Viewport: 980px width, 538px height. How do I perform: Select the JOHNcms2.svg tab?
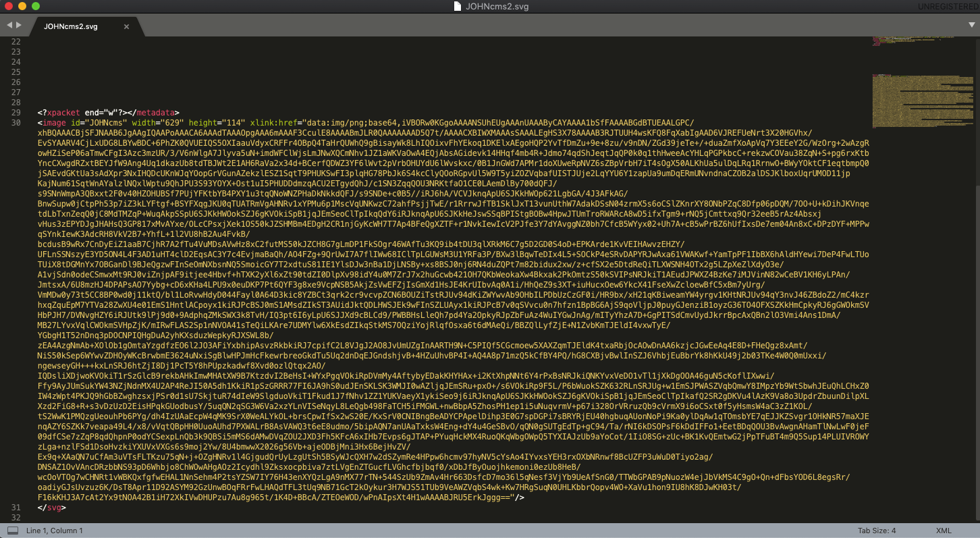coord(71,27)
